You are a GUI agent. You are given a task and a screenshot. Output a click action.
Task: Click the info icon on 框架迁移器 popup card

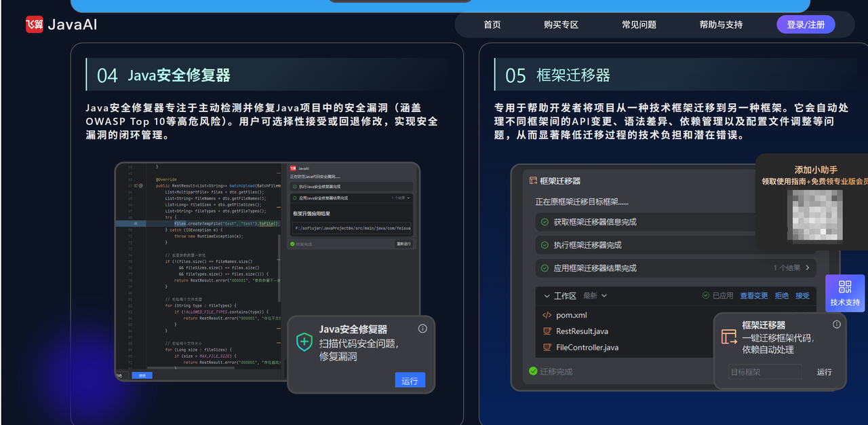click(836, 325)
